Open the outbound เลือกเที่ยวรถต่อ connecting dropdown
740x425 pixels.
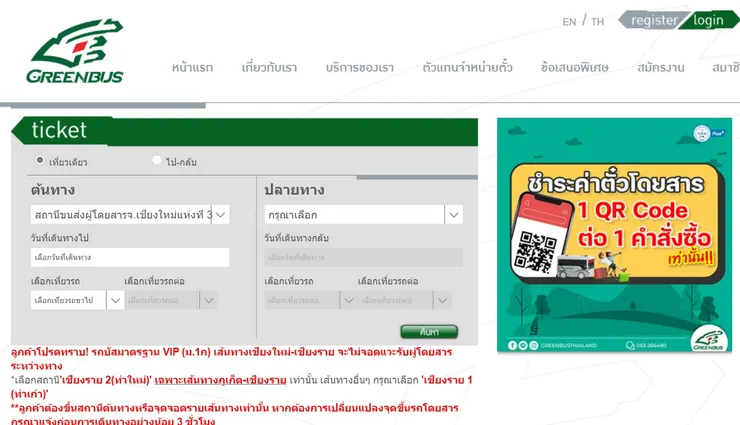171,300
